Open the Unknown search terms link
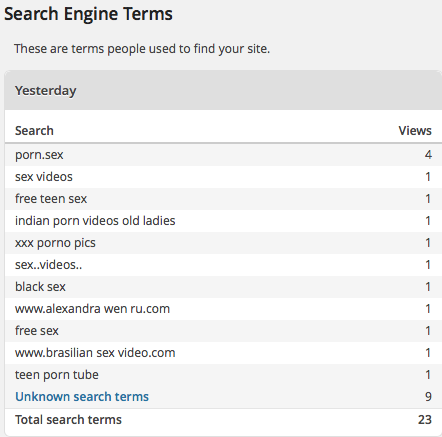442x437 pixels. [x=82, y=397]
